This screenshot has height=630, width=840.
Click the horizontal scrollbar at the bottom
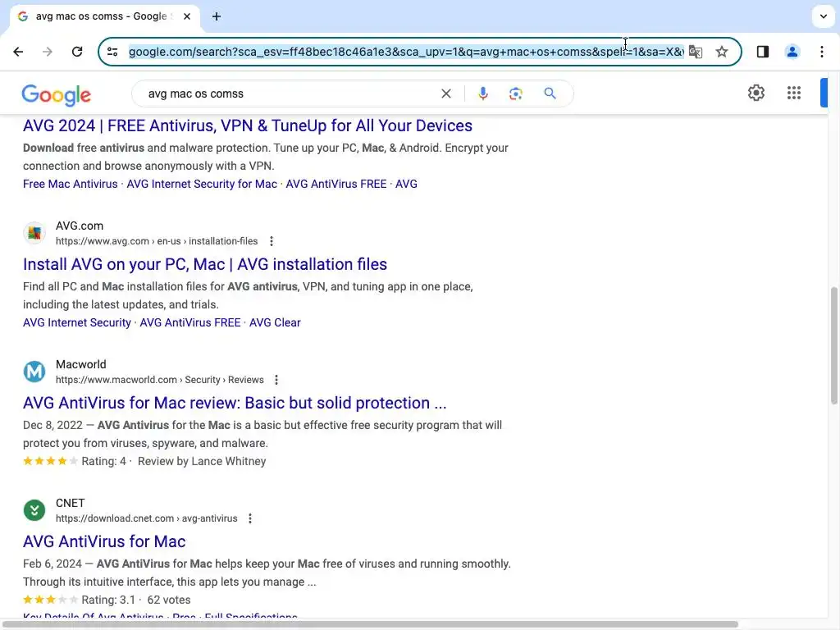(370, 624)
